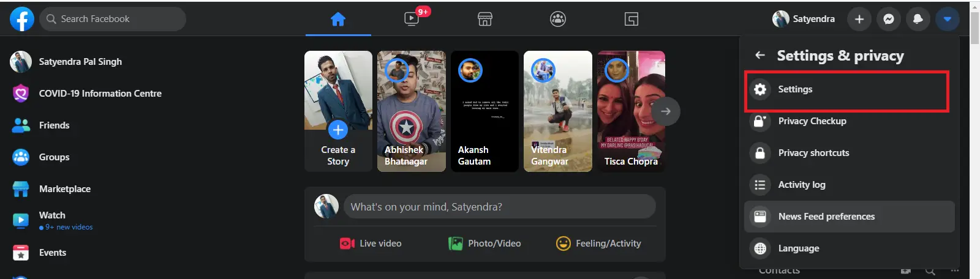980x279 pixels.
Task: Open Vitendra Gangwar's story
Action: (x=558, y=111)
